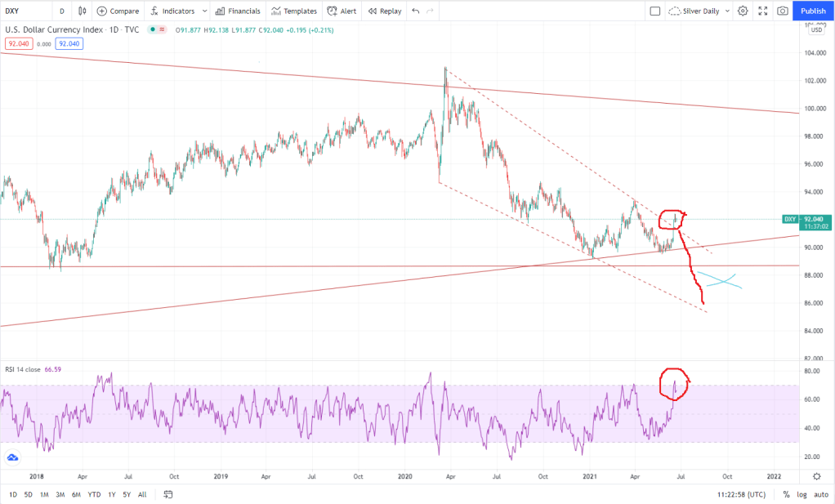Open the candlestick chart style selector

84,11
